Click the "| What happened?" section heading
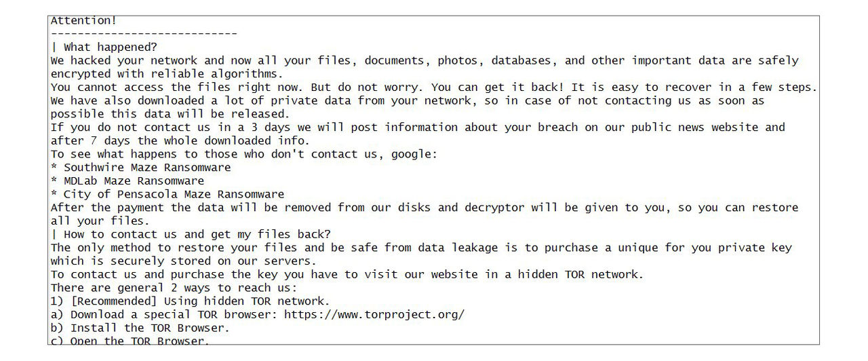This screenshot has height=361, width=868. tap(104, 47)
